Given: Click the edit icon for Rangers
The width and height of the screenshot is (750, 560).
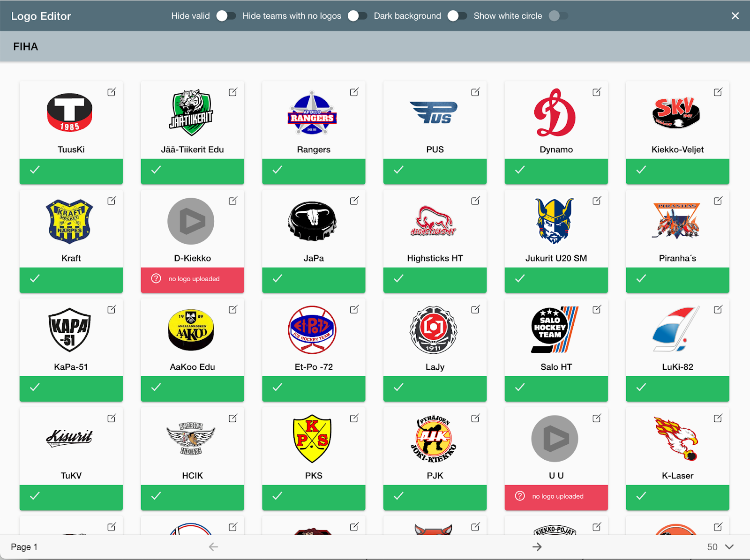Looking at the screenshot, I should coord(354,92).
